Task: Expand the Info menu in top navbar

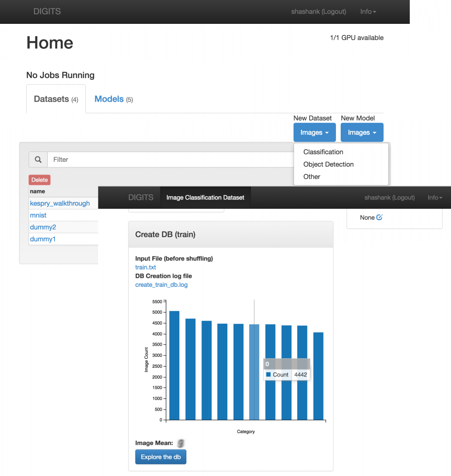Action: (368, 12)
